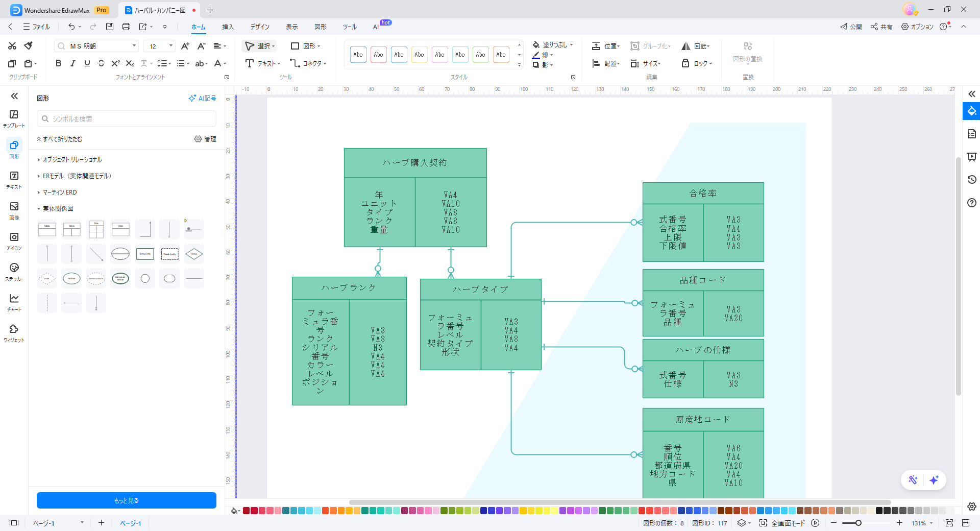
Task: Add a new page with plus button
Action: point(101,523)
